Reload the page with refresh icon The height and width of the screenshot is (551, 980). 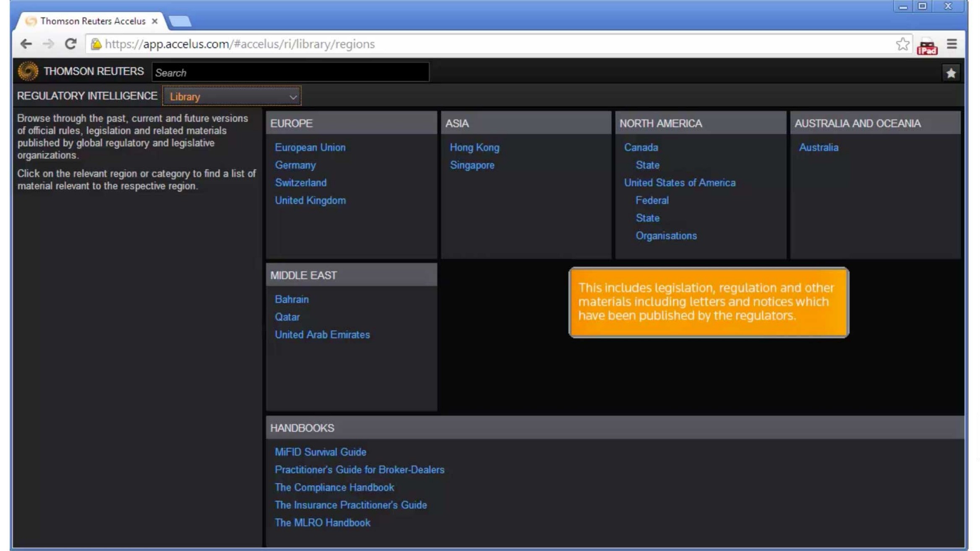70,44
